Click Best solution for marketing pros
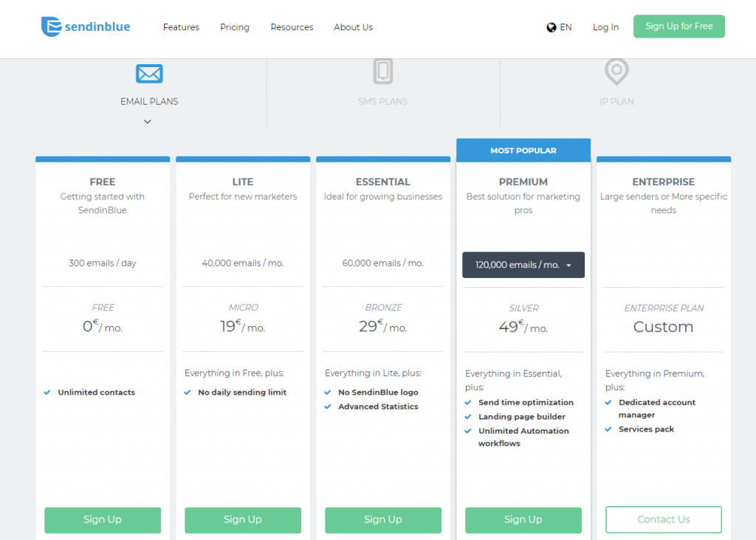The height and width of the screenshot is (540, 756). 523,204
